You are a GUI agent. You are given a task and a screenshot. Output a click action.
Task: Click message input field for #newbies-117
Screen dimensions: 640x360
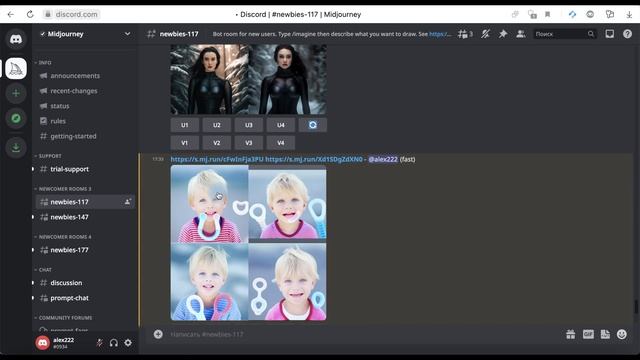click(363, 334)
